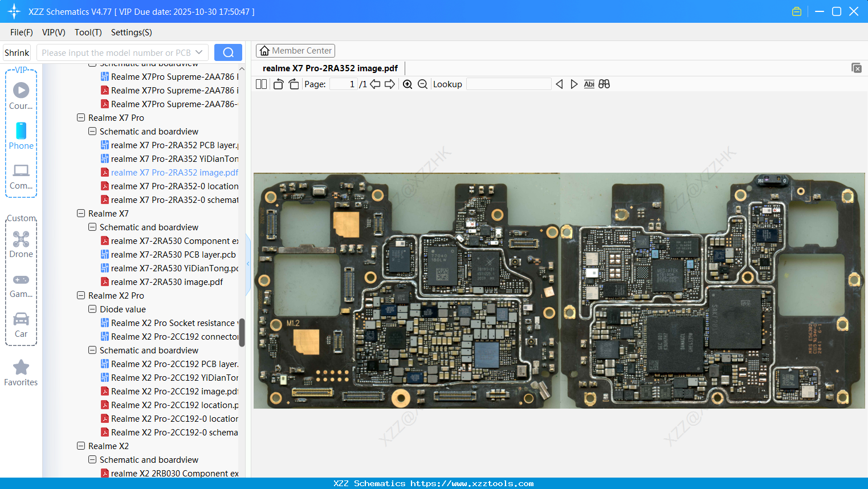Select the Computer category
The height and width of the screenshot is (489, 868).
point(21,177)
